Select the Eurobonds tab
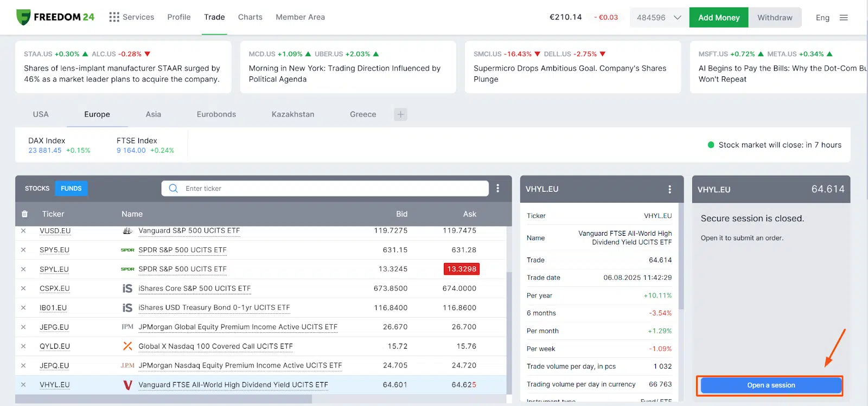The height and width of the screenshot is (406, 868). pyautogui.click(x=216, y=114)
